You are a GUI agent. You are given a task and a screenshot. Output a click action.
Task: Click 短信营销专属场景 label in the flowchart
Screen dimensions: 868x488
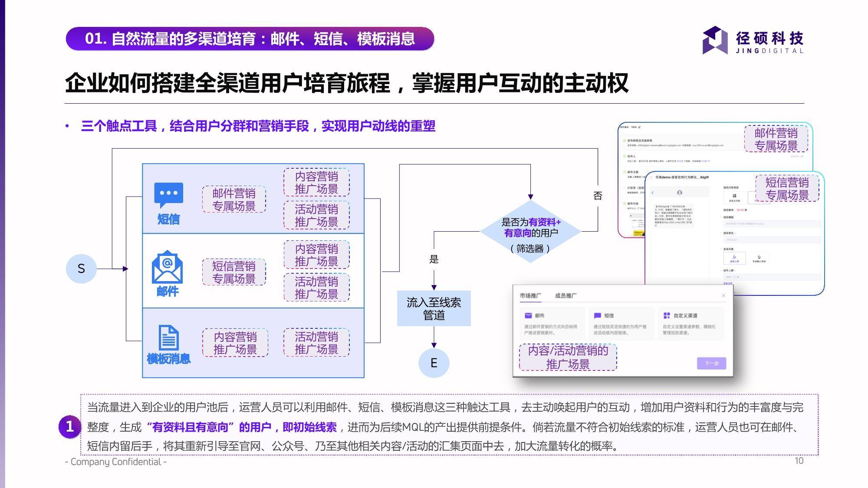[234, 272]
